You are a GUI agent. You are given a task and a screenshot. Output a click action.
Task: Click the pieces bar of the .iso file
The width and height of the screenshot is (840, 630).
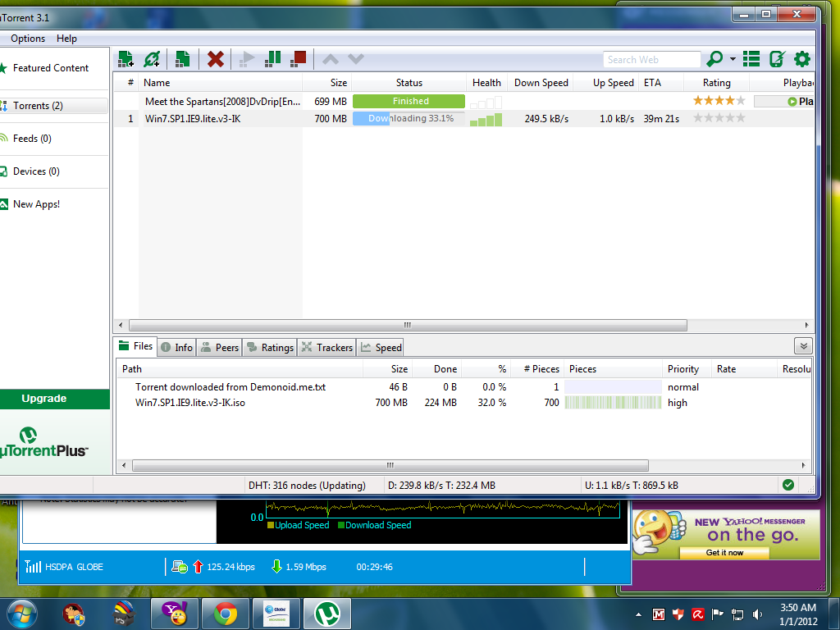tap(613, 402)
